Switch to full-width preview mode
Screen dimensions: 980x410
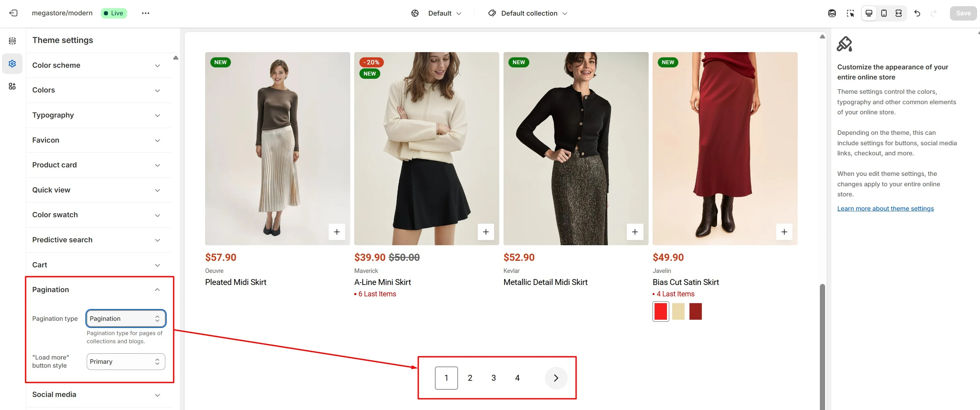[898, 13]
